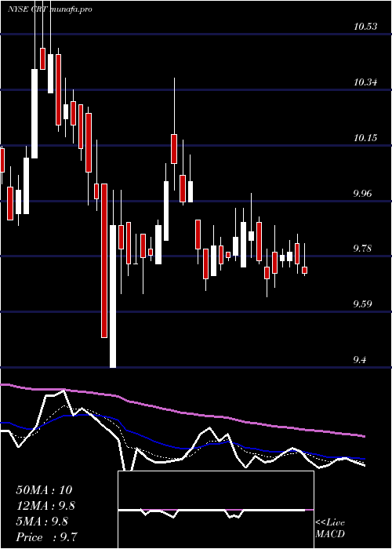Click the 5MA : 9.8 readout
This screenshot has height=549, width=392.
pyautogui.click(x=42, y=522)
